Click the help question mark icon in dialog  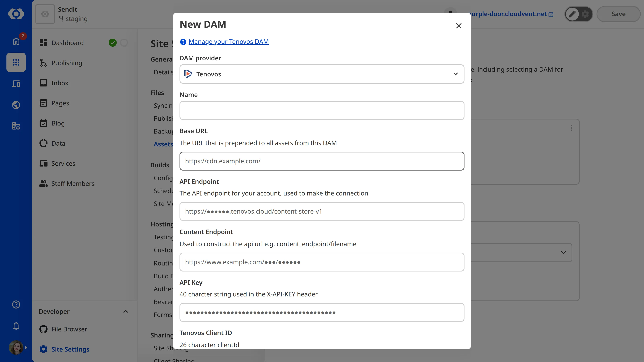(x=183, y=42)
